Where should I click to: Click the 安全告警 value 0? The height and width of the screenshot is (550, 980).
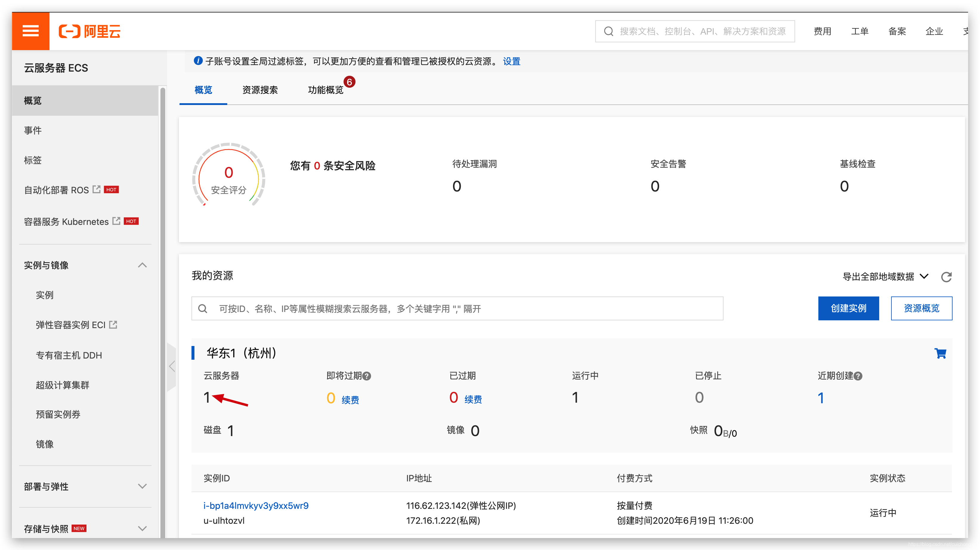[x=655, y=186]
